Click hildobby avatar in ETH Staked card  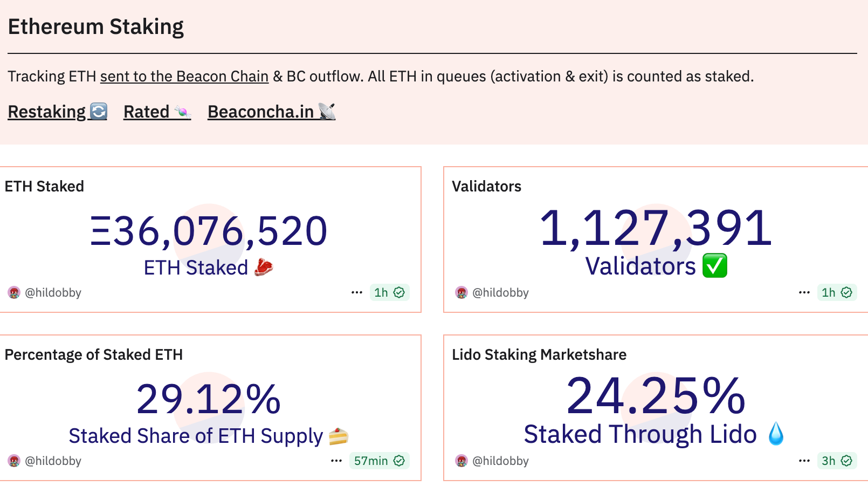(14, 293)
